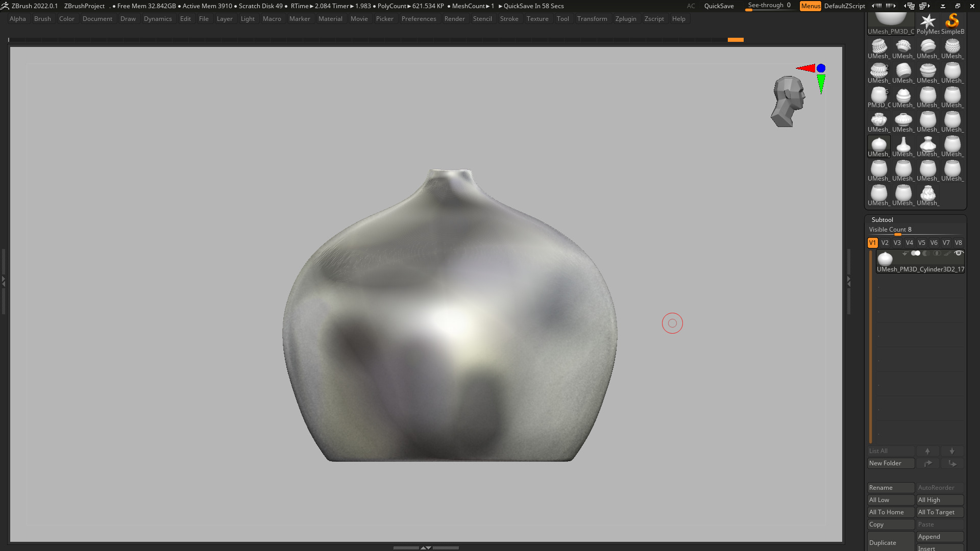The image size is (980, 551).
Task: Open the Stroke menu
Action: (509, 19)
